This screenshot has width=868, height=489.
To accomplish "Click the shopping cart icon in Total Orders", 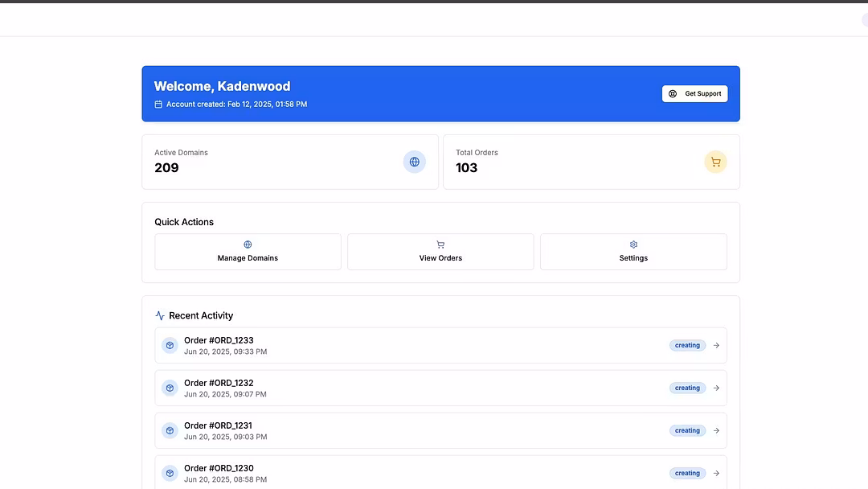I will [x=715, y=162].
